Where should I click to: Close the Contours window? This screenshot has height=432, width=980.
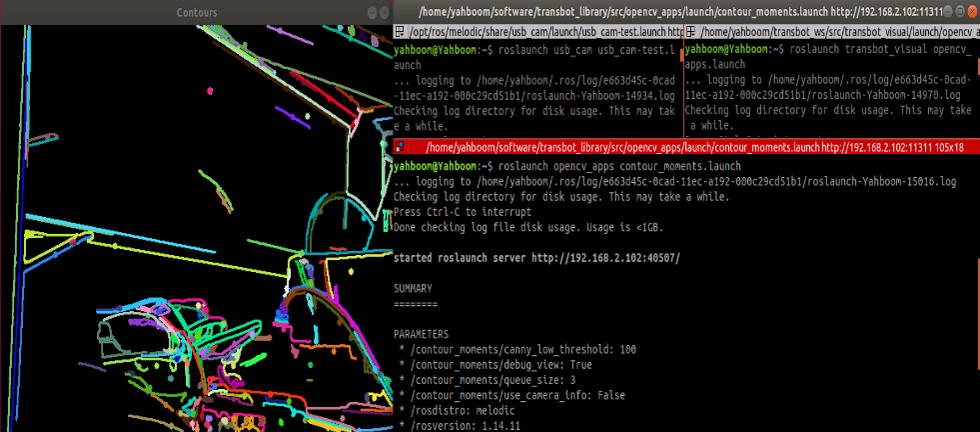(386, 12)
